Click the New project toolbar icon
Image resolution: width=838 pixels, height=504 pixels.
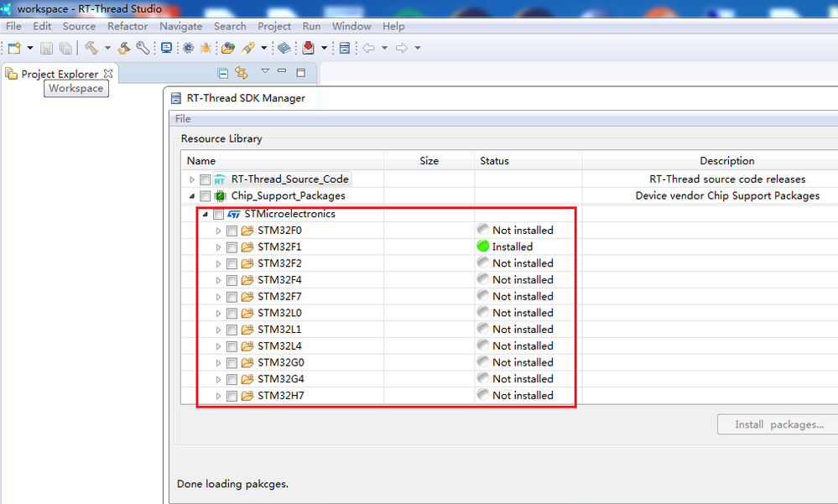click(14, 48)
